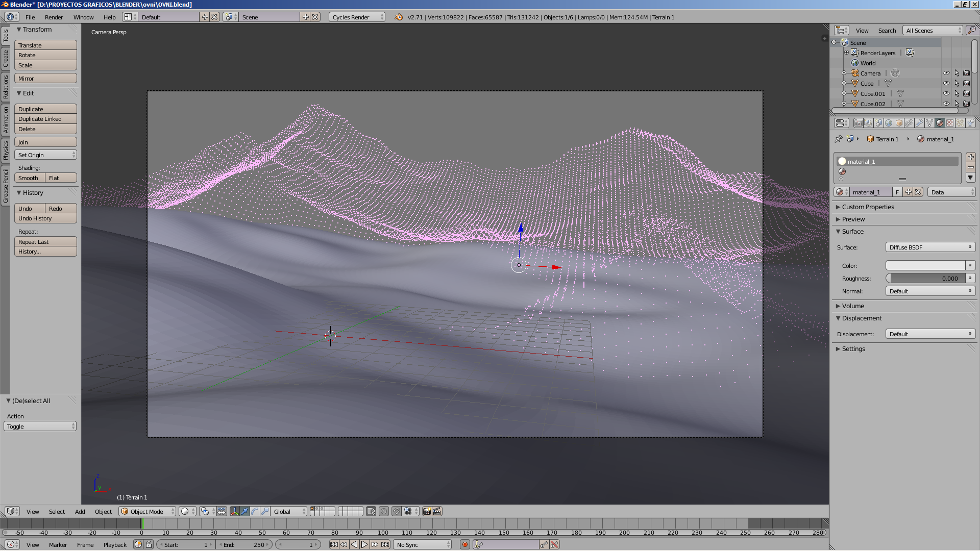Toggle the 3D manipulator axes button
Image resolution: width=980 pixels, height=551 pixels.
click(x=234, y=511)
